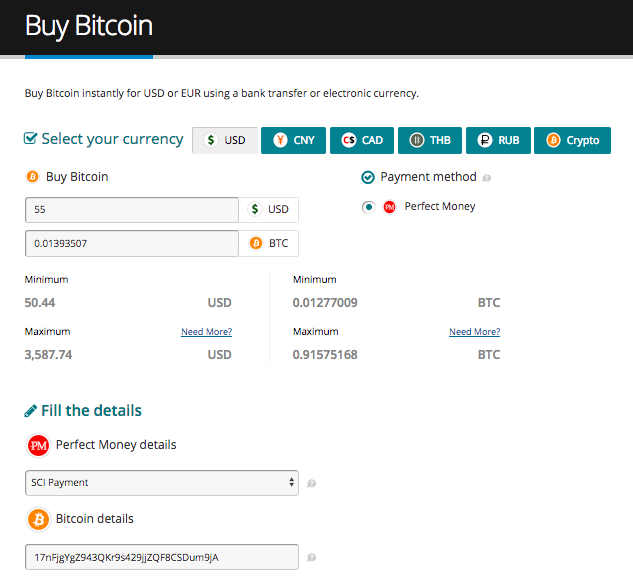The height and width of the screenshot is (582, 633).
Task: Open the SCI Payment dropdown
Action: [162, 483]
